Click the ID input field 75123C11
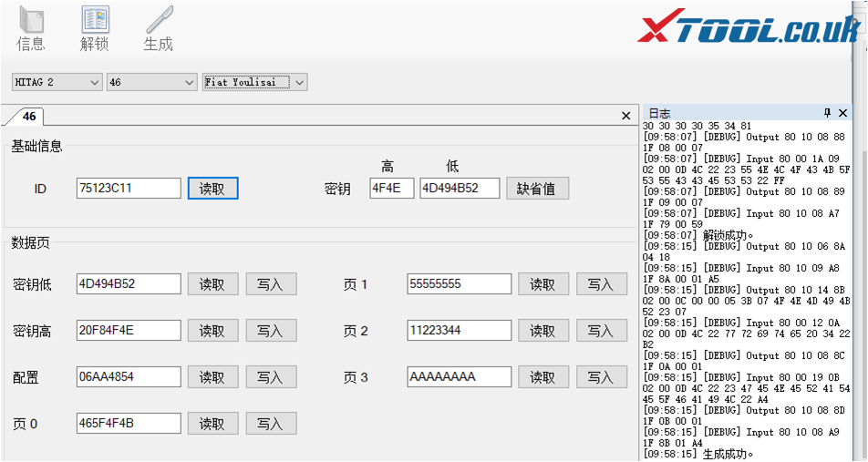Screen dimensions: 868x462 point(129,188)
